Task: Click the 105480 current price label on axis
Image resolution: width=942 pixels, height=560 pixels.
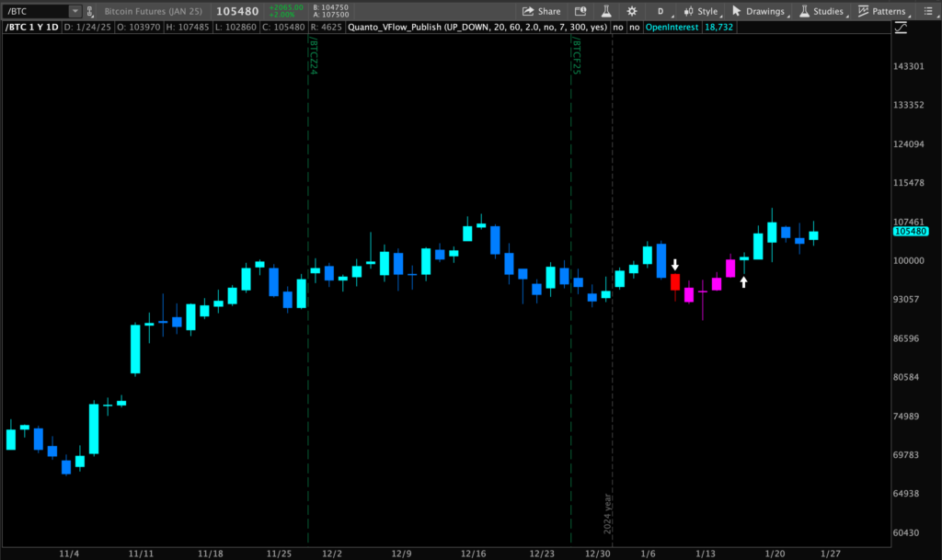Action: pyautogui.click(x=912, y=232)
